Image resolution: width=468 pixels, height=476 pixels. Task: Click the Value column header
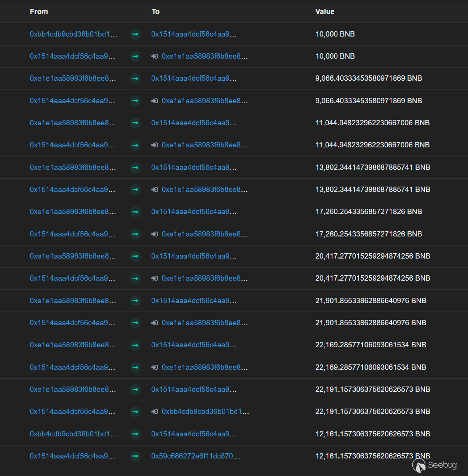325,12
